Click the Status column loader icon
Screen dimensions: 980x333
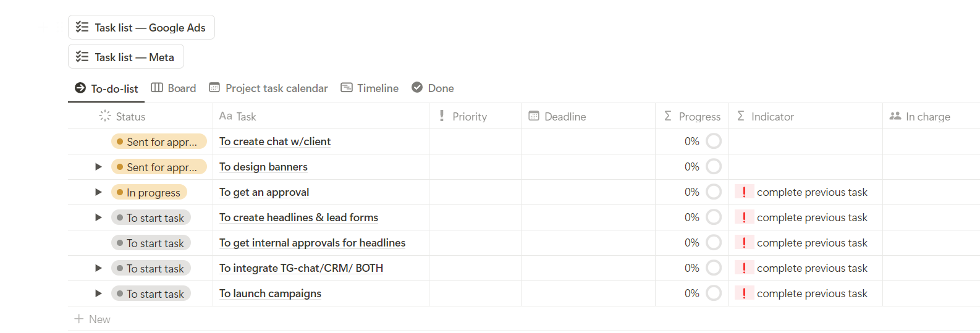(x=105, y=116)
